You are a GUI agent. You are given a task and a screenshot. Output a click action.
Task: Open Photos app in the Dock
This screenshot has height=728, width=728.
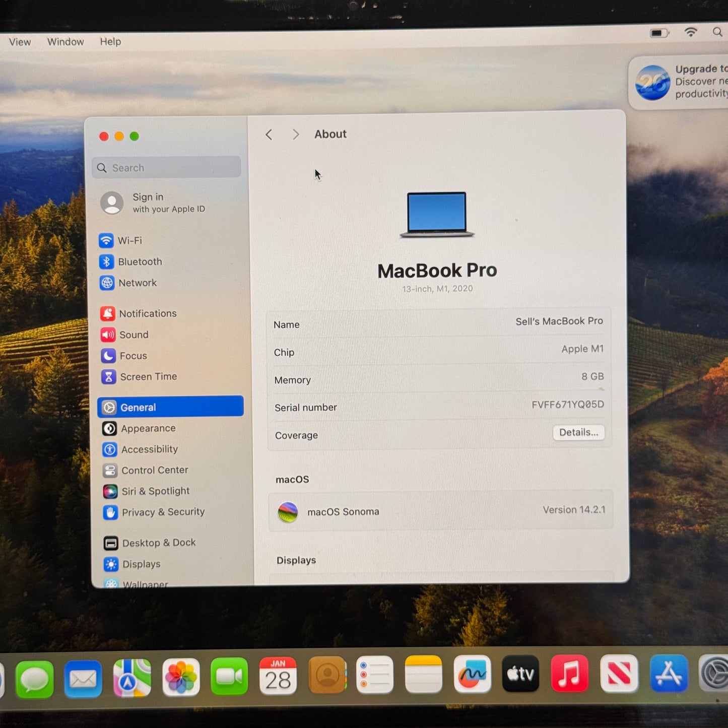181,678
